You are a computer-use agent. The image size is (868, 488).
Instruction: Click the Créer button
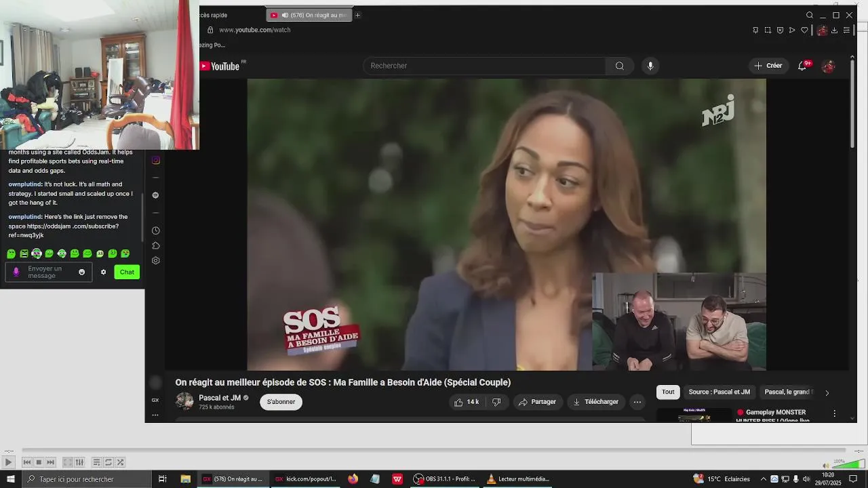point(768,66)
